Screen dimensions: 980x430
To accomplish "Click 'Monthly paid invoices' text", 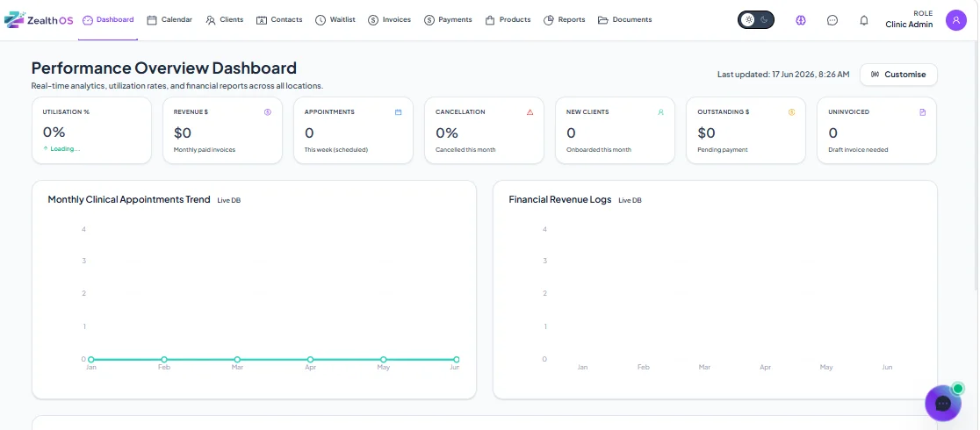I will pos(205,150).
